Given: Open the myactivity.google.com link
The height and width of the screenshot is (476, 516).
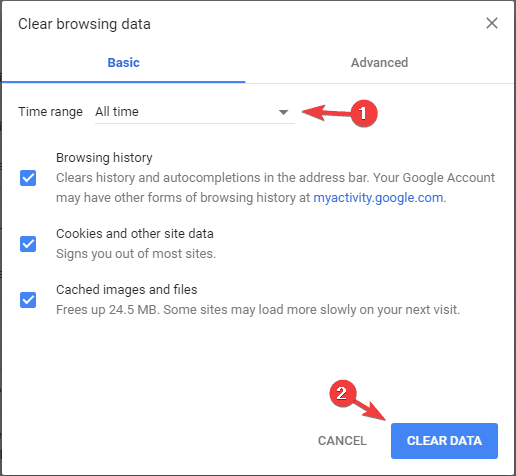Looking at the screenshot, I should (378, 198).
